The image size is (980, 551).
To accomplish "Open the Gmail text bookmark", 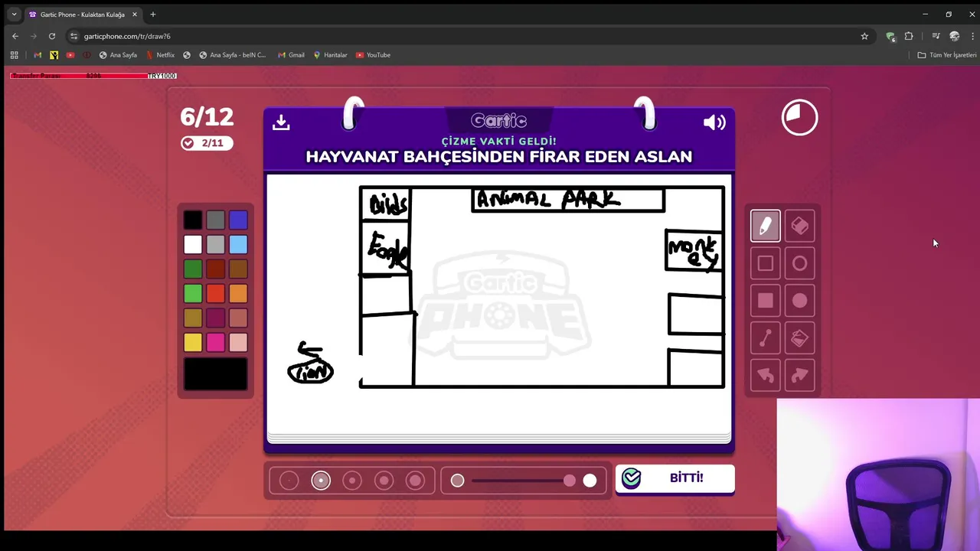I will point(291,55).
